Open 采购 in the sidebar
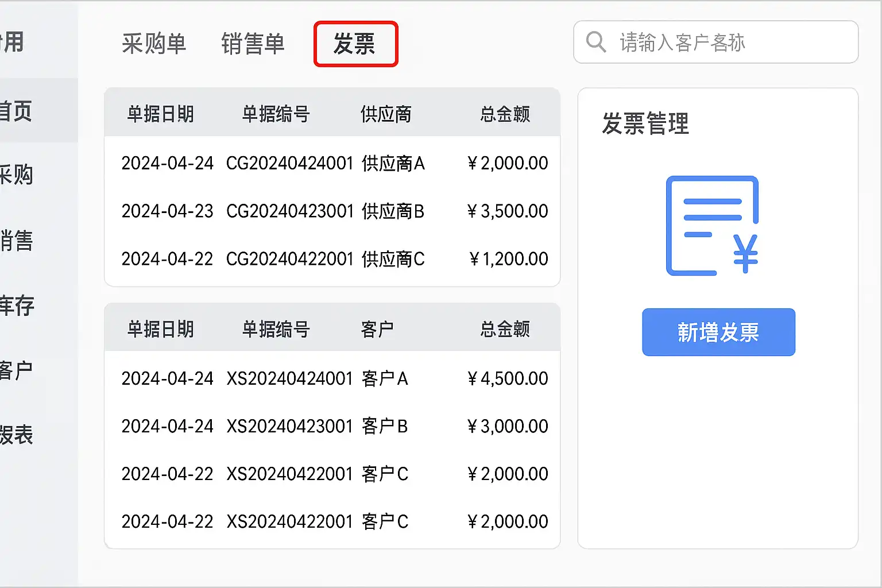Viewport: 882px width, 588px height. [17, 175]
